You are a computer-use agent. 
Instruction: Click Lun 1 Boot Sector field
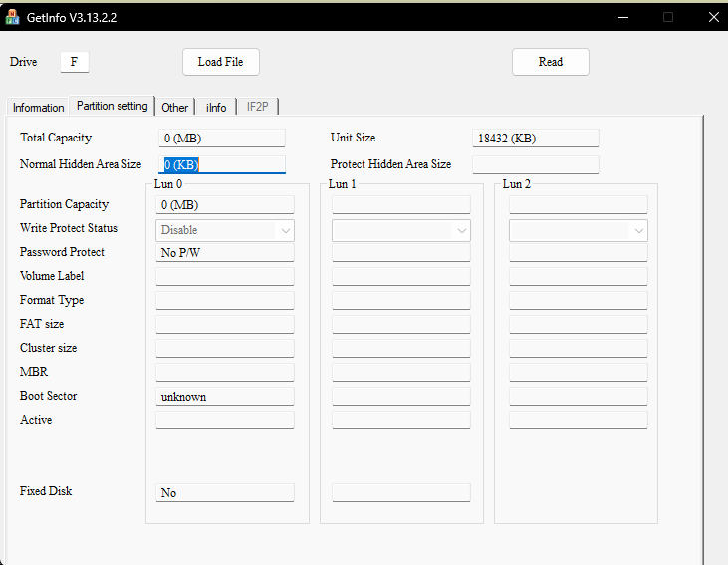pos(401,397)
